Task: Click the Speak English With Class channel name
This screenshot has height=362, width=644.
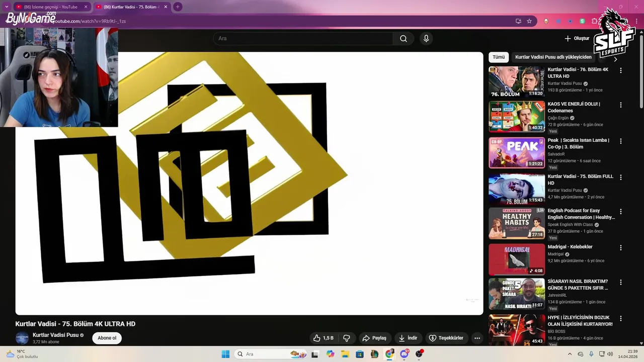Action: click(570, 225)
